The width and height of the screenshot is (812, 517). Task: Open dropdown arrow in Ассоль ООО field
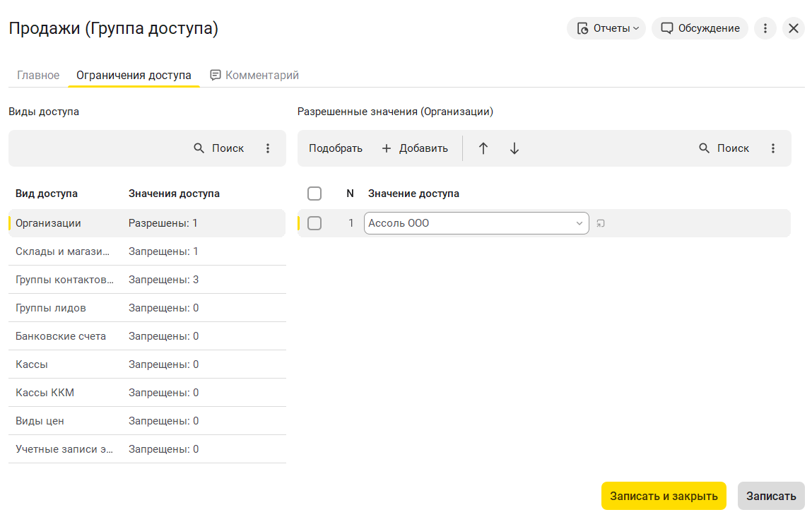tap(579, 223)
